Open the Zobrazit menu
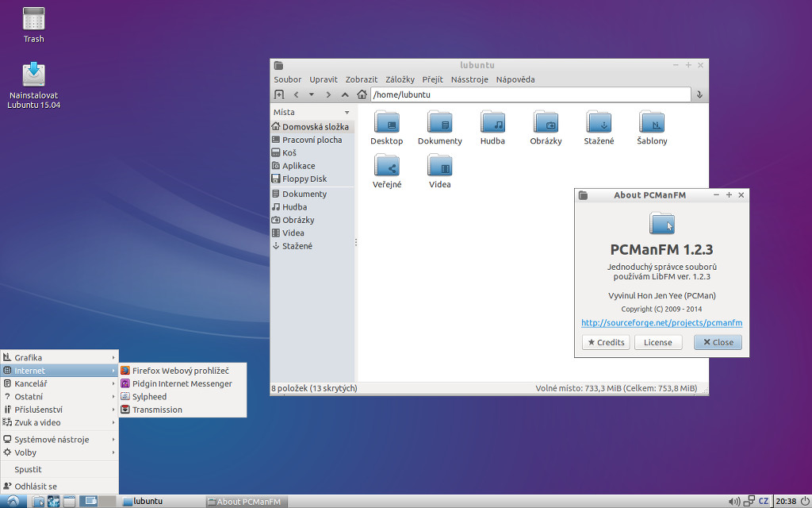This screenshot has height=508, width=812. point(362,79)
